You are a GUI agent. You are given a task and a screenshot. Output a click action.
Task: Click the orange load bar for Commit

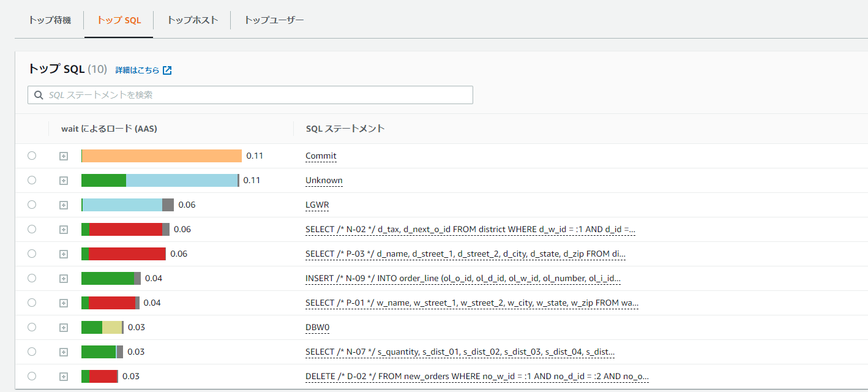[x=162, y=156]
